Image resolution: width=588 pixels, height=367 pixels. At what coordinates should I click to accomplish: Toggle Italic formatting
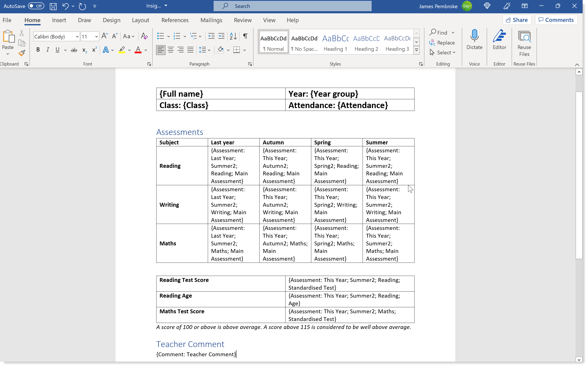coord(48,50)
